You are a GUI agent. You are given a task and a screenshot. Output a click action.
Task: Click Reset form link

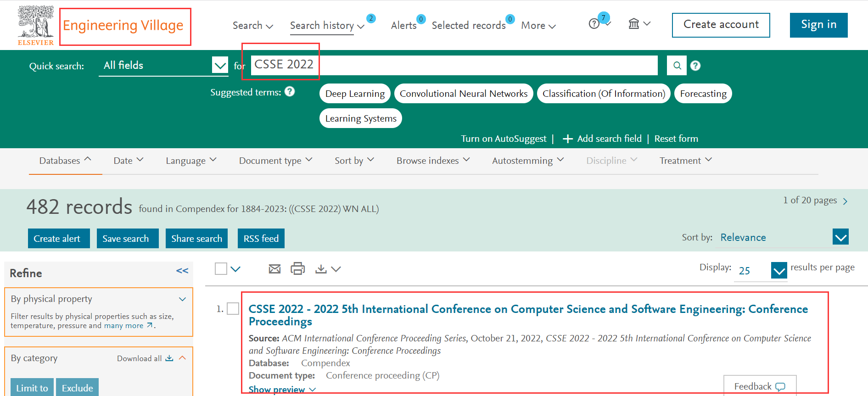(676, 139)
